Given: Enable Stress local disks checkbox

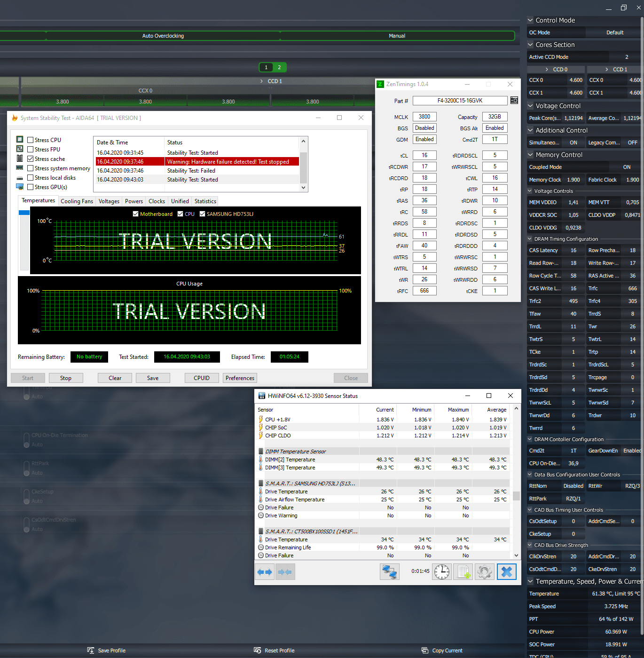Looking at the screenshot, I should pyautogui.click(x=31, y=178).
